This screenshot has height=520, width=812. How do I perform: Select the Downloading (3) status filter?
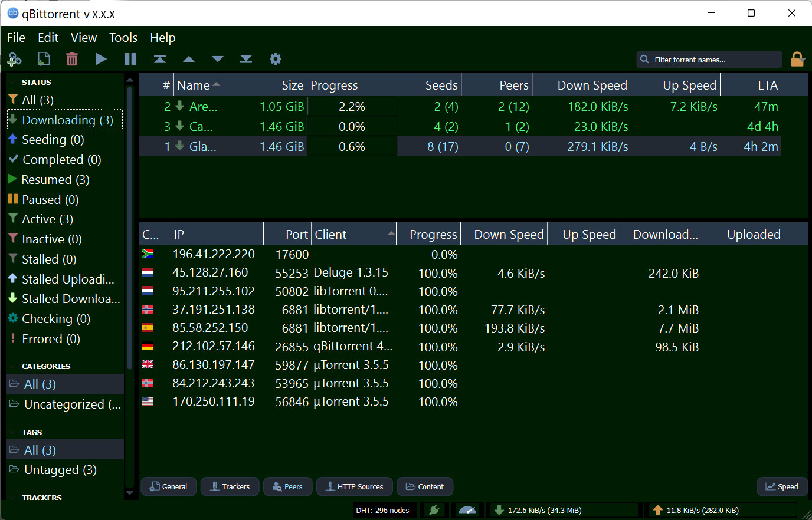click(x=65, y=120)
